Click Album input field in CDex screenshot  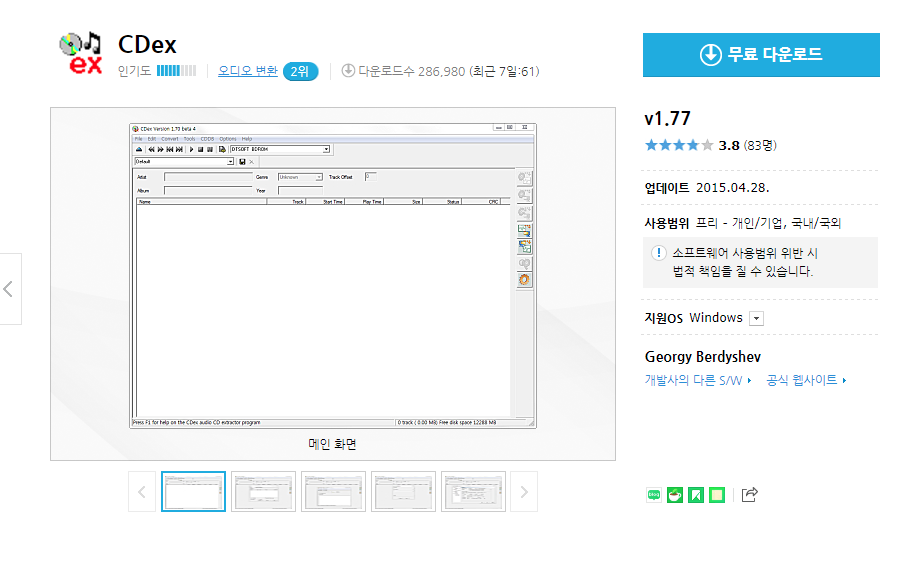click(208, 190)
